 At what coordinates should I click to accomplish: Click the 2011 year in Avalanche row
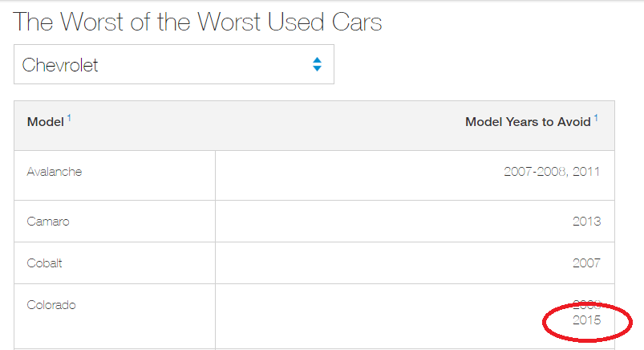[x=587, y=172]
